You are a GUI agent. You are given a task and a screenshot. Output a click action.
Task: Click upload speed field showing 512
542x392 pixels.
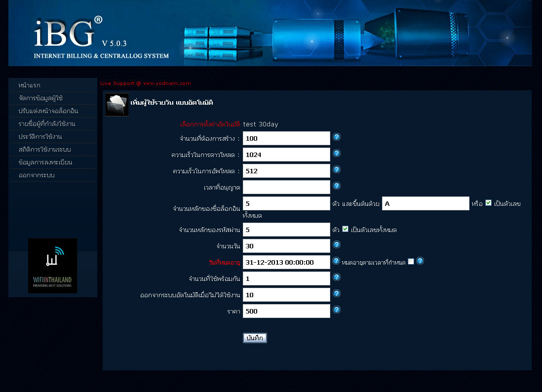287,171
